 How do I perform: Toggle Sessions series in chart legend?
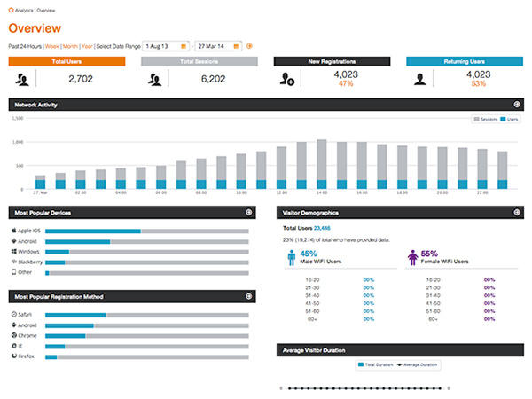pyautogui.click(x=483, y=118)
